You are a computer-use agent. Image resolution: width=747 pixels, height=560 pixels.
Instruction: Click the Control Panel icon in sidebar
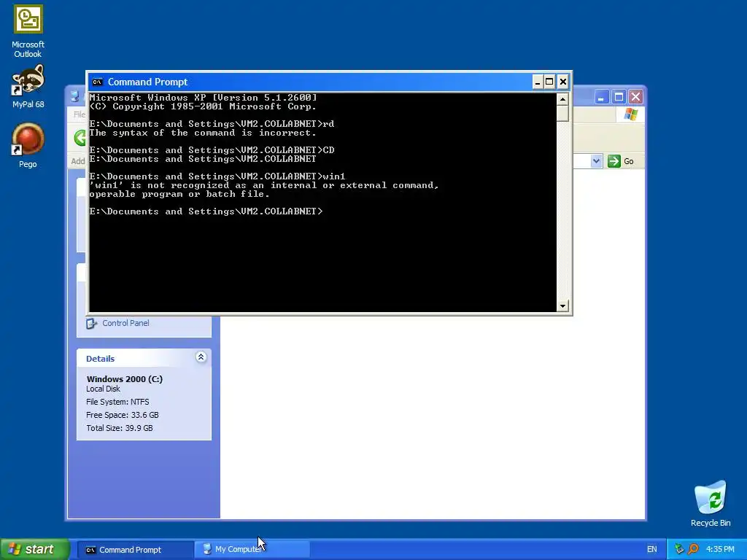[91, 323]
